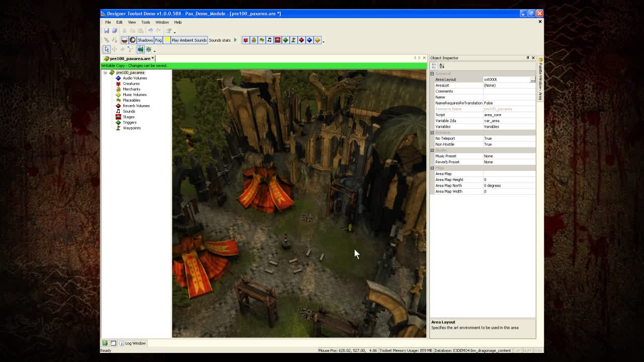The image size is (644, 362).
Task: Collapse the General section in Object Inspector
Action: click(432, 73)
